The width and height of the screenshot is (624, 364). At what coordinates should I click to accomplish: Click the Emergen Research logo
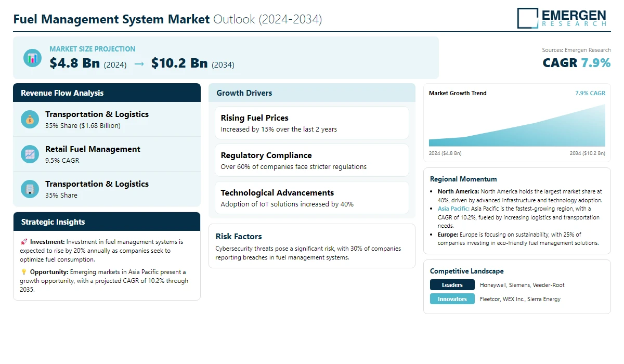click(x=562, y=18)
